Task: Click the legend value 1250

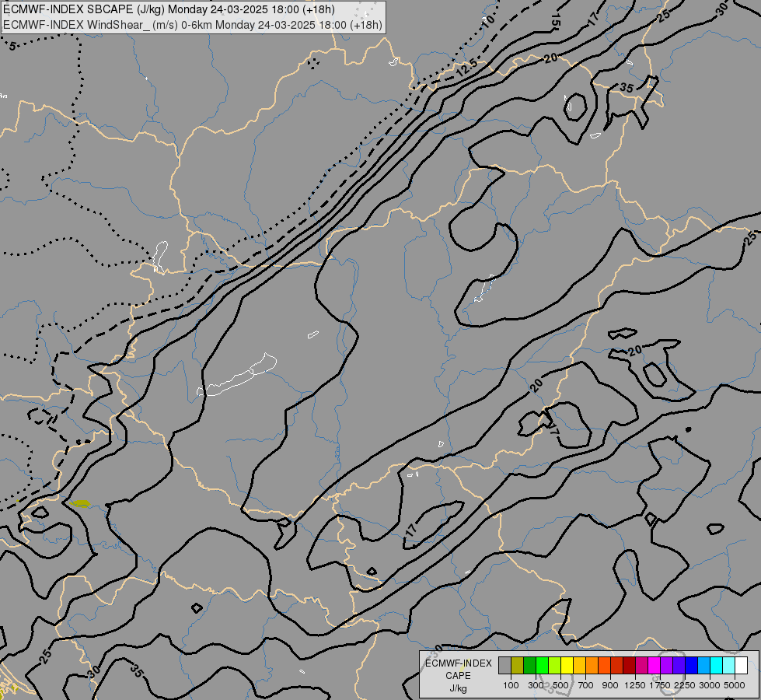Action: (635, 685)
